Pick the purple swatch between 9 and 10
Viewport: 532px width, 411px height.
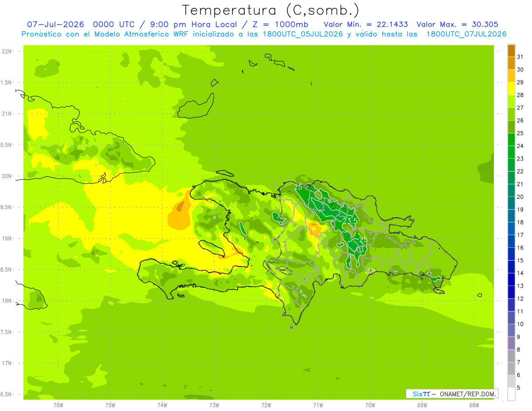511,330
